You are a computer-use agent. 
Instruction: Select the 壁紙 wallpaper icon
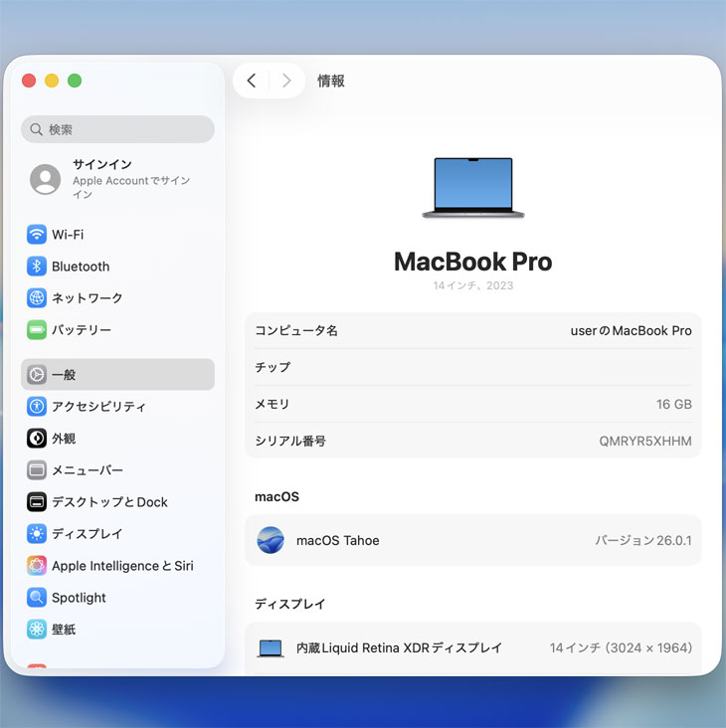click(x=37, y=630)
